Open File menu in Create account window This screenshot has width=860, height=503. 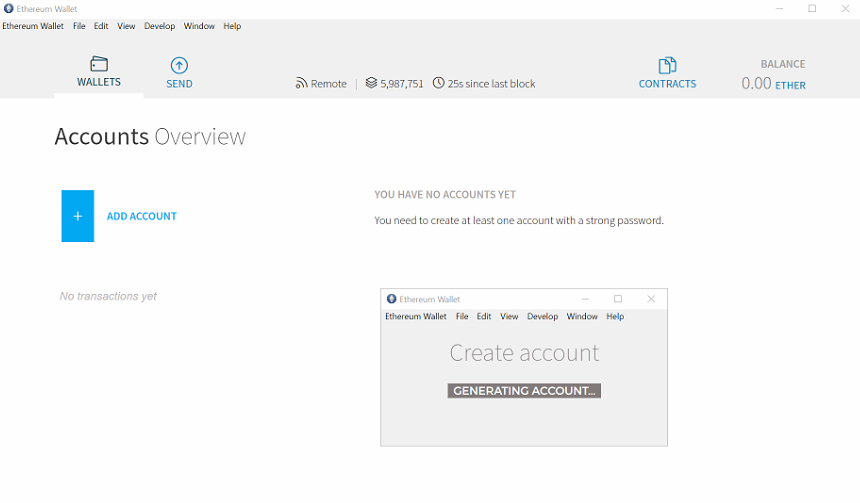coord(462,317)
